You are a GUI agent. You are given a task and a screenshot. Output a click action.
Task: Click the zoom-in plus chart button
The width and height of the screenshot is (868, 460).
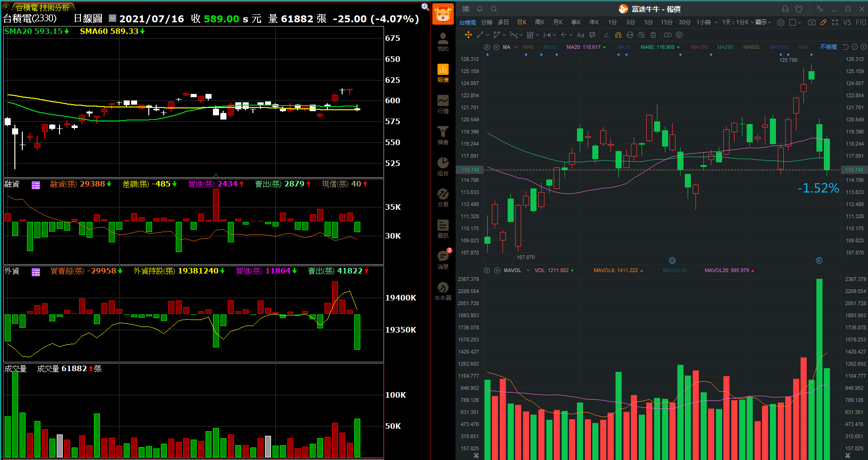(863, 47)
